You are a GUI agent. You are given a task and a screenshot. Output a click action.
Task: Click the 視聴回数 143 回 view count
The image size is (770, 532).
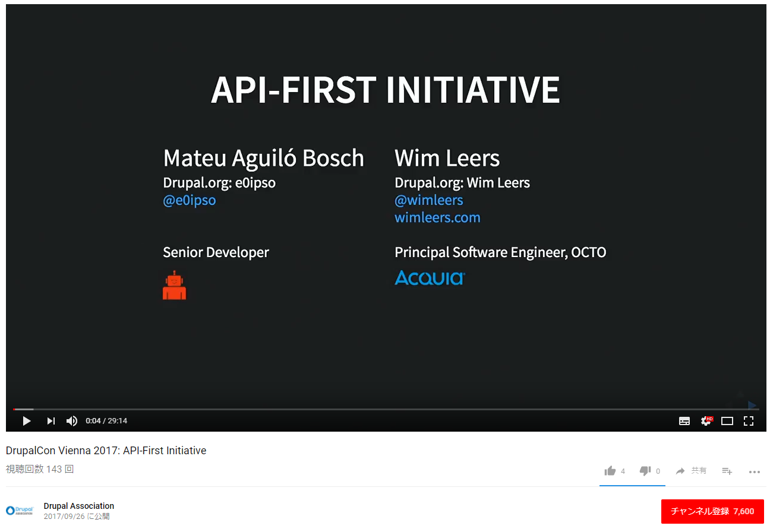(40, 469)
